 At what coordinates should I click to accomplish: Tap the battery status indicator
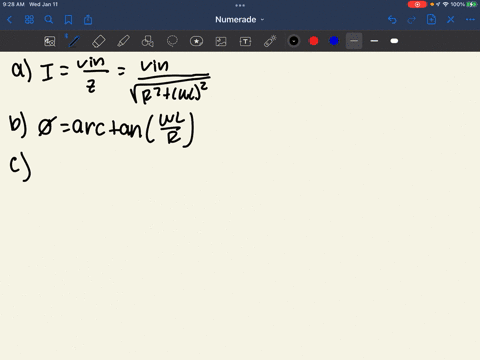click(472, 4)
